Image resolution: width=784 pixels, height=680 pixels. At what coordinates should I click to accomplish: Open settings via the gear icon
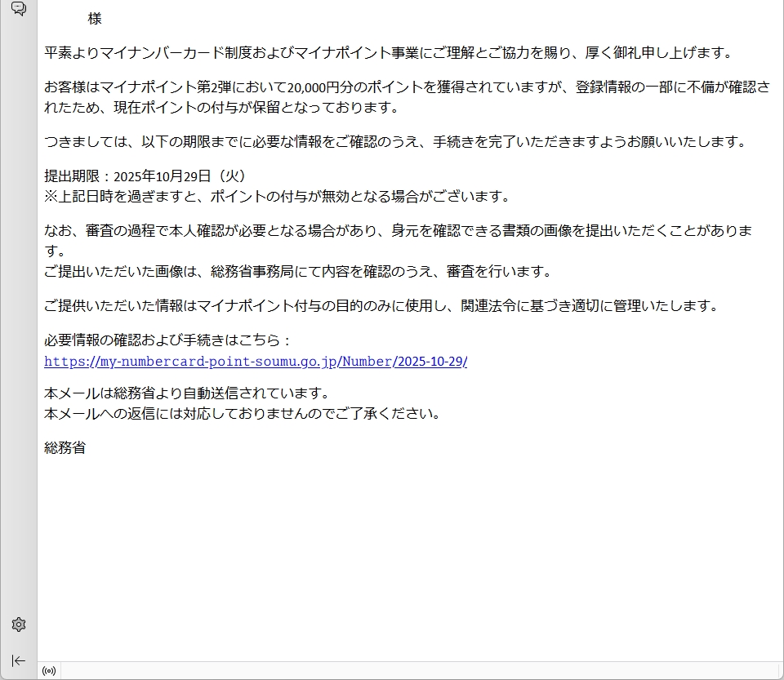point(18,624)
